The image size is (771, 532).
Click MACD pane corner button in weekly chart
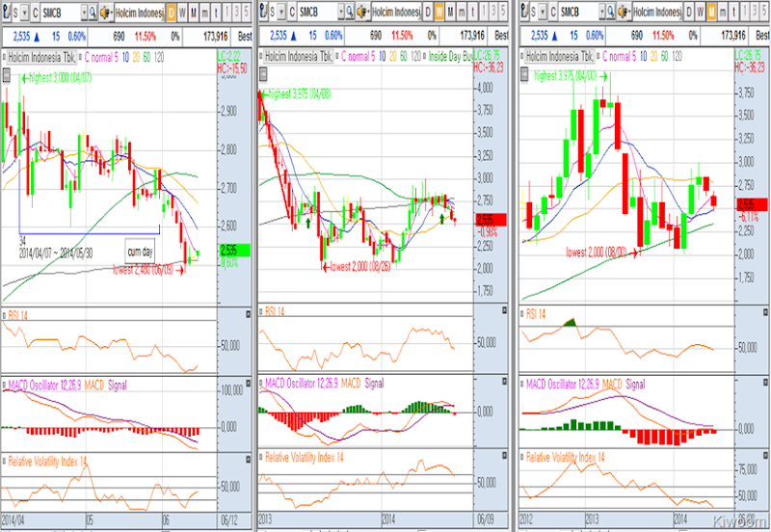504,382
